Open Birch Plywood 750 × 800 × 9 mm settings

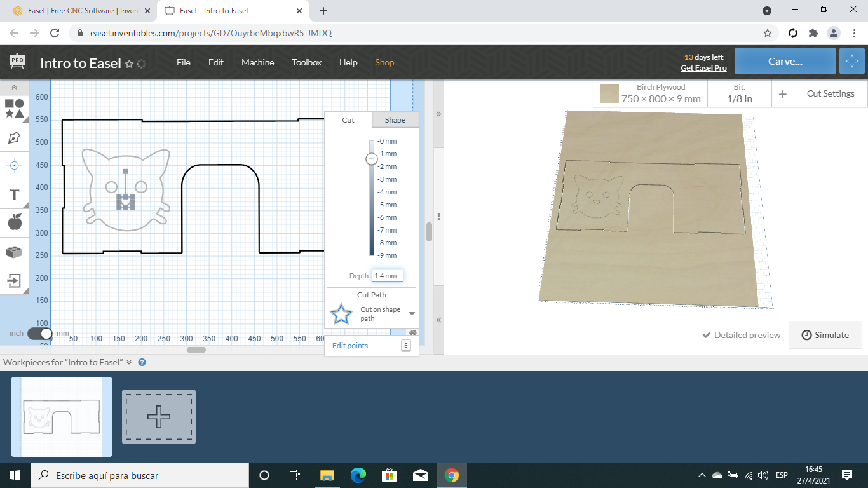pyautogui.click(x=651, y=93)
